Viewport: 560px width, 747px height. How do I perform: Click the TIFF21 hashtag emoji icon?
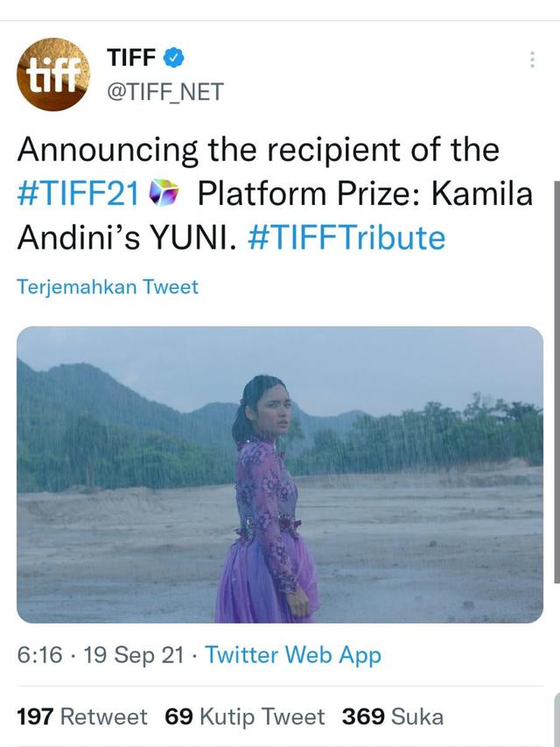coord(163,194)
